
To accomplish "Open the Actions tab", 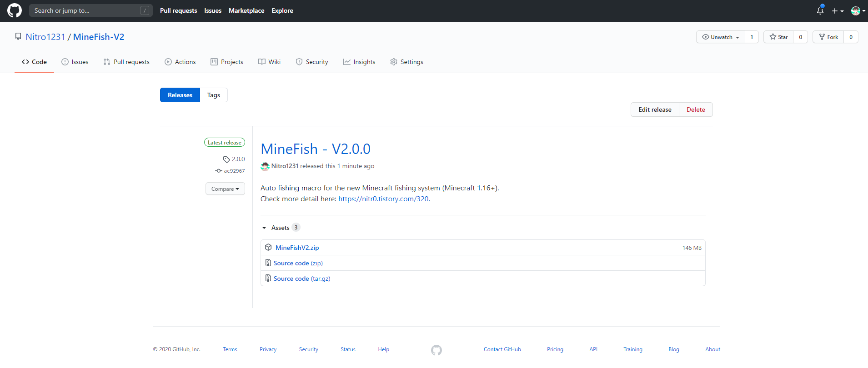I will [x=180, y=62].
